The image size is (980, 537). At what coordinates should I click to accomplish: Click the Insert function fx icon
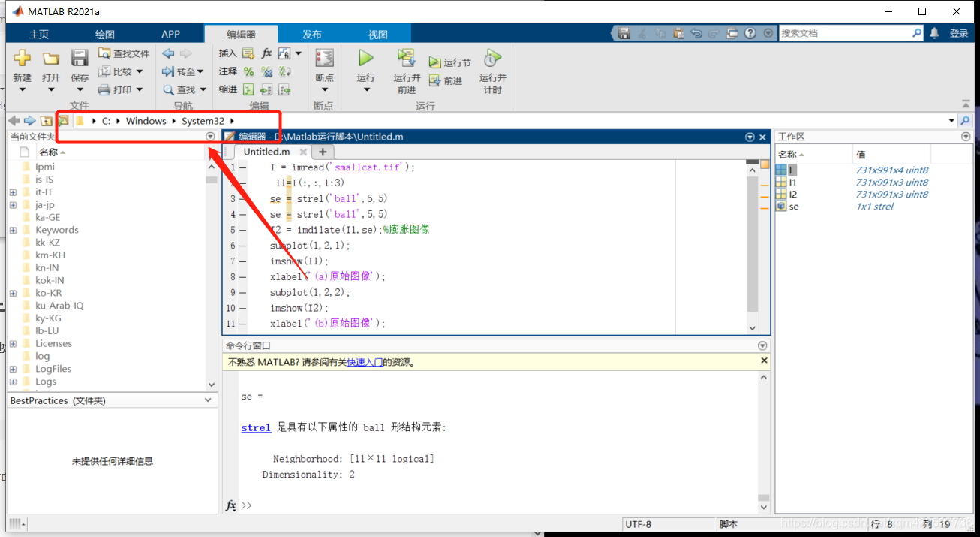[268, 53]
